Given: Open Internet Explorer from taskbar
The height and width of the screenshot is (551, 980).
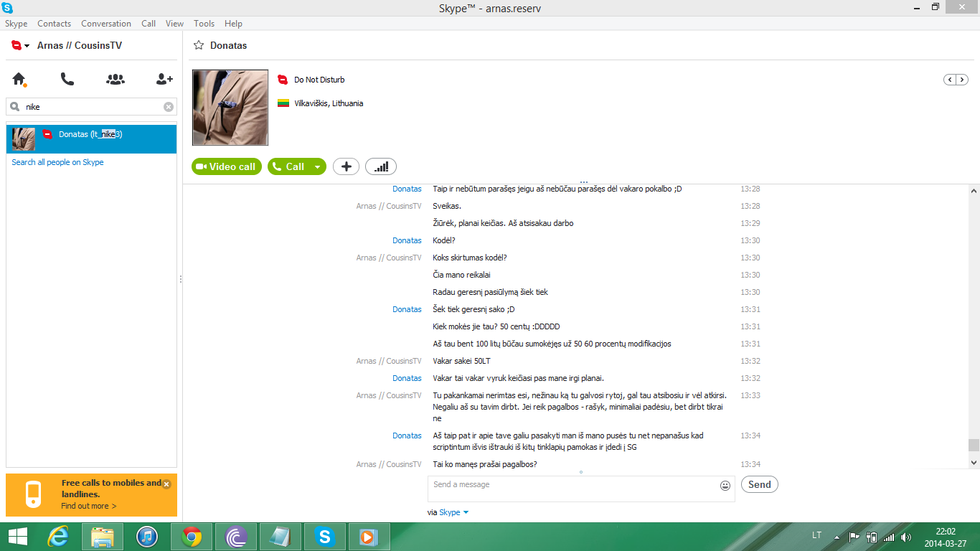Looking at the screenshot, I should pyautogui.click(x=58, y=537).
